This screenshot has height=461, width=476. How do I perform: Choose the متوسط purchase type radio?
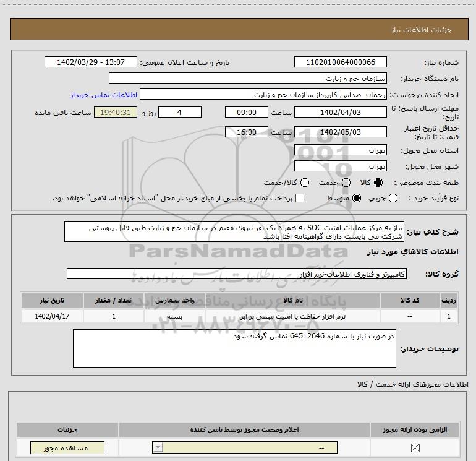tap(357, 198)
